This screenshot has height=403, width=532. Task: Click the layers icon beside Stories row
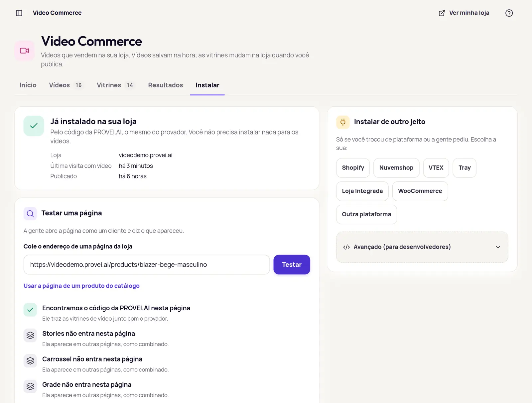coord(30,335)
